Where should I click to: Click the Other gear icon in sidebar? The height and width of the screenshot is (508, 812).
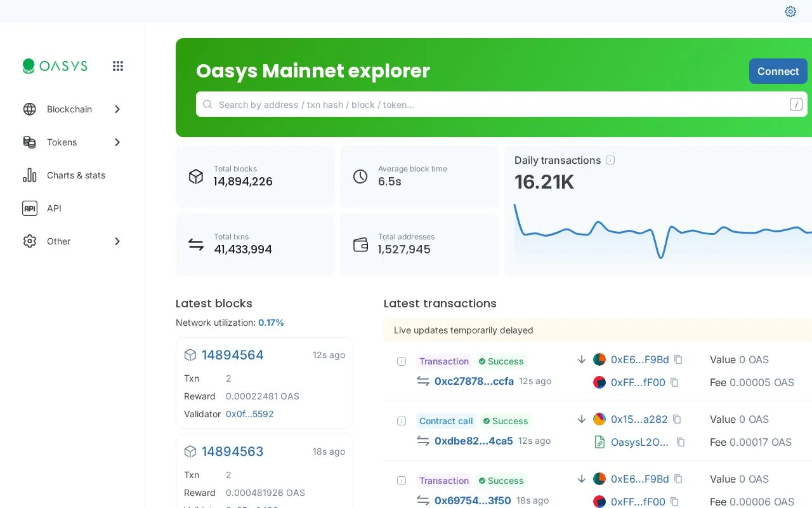[30, 241]
